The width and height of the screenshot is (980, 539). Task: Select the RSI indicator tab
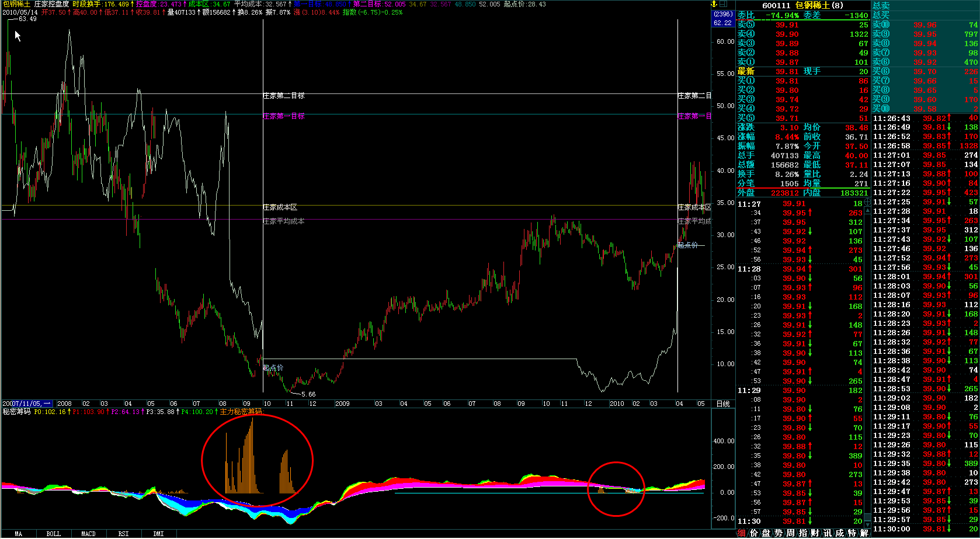(x=124, y=534)
